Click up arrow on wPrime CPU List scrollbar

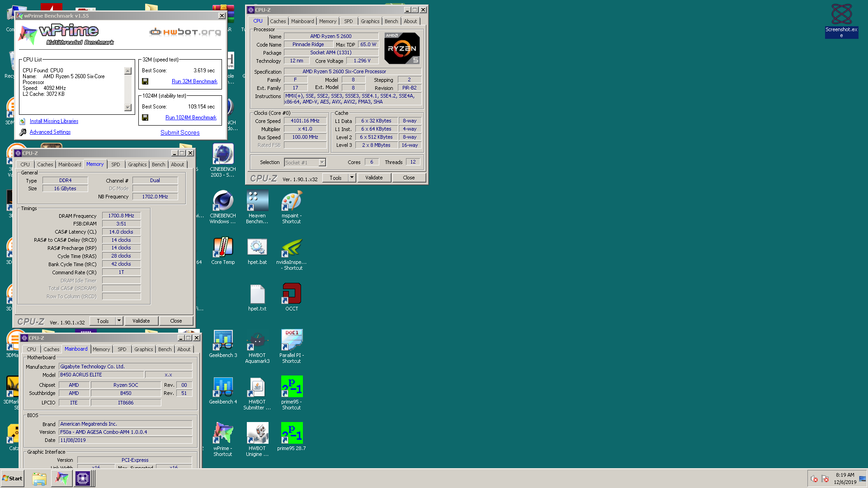point(128,71)
